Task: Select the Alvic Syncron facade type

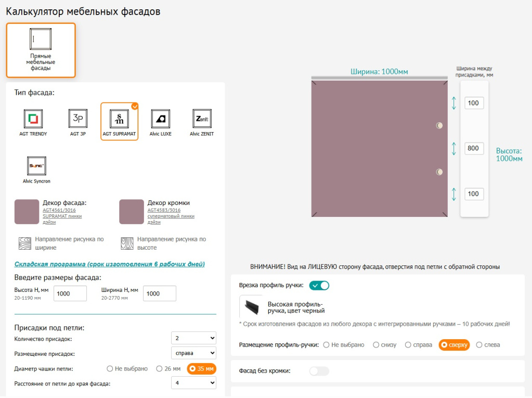Action: point(36,165)
